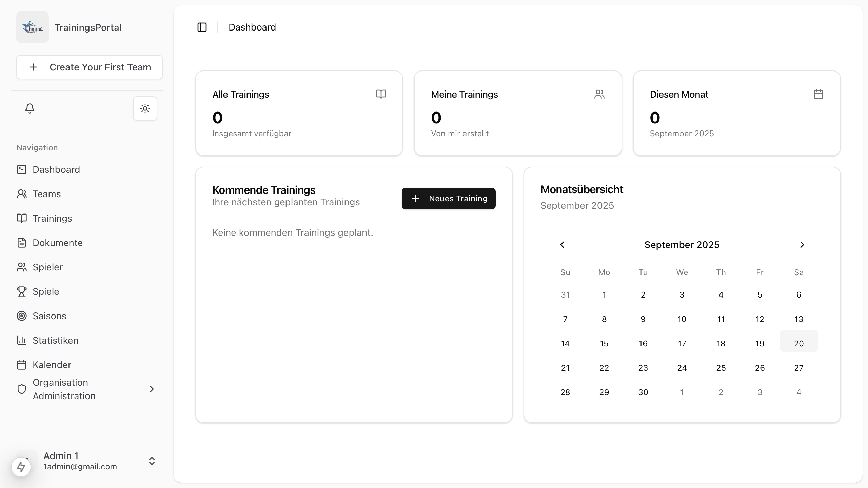Select day 23 in the calendar

click(643, 368)
